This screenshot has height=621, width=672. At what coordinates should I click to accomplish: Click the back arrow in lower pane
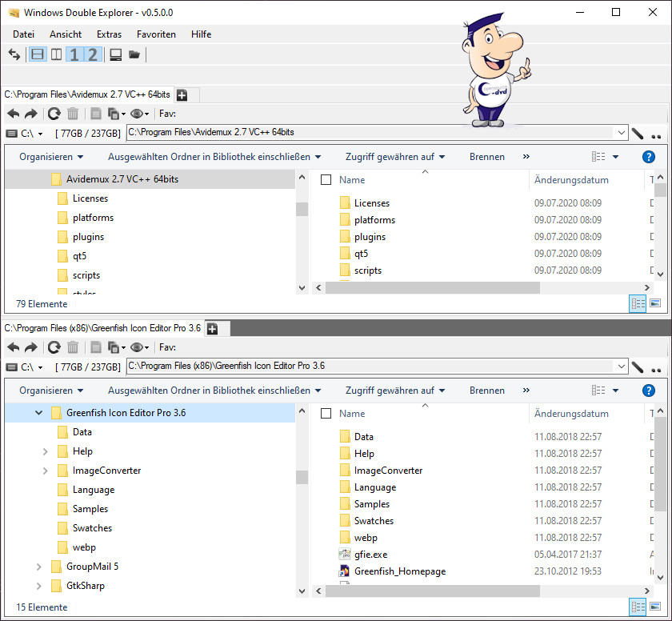tap(14, 347)
